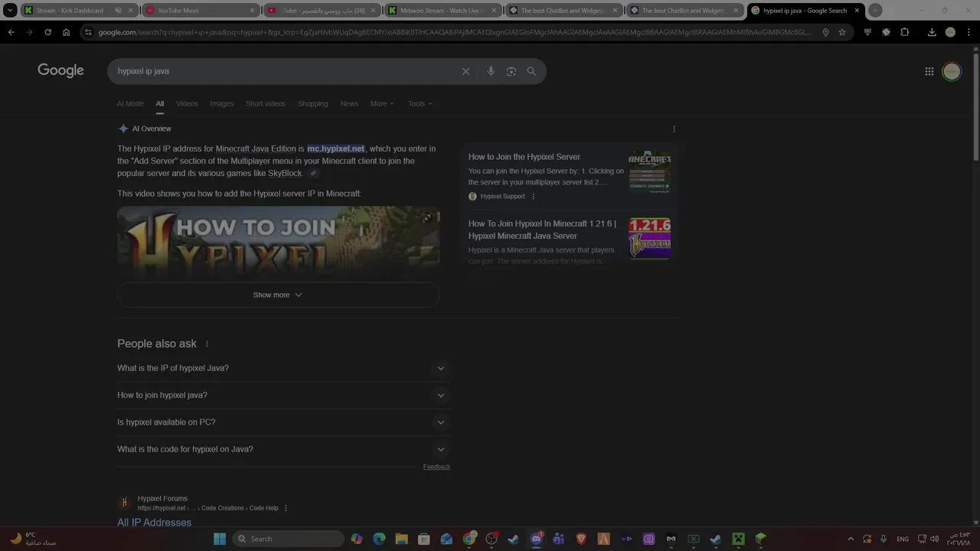Open AI Overview three-dot options
The width and height of the screenshot is (980, 551).
pyautogui.click(x=674, y=129)
